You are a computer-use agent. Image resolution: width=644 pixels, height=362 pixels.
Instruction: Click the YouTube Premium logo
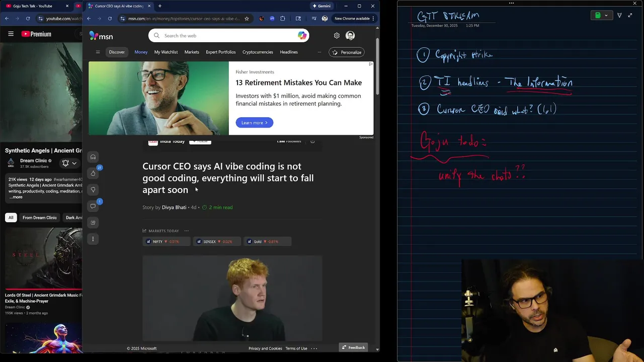coord(36,34)
